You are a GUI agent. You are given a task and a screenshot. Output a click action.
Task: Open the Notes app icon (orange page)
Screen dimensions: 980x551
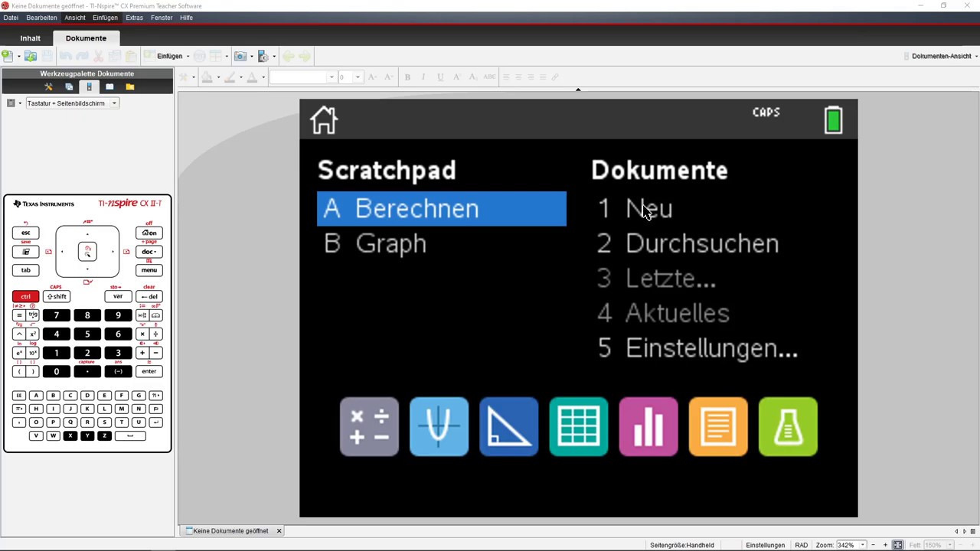coord(718,427)
